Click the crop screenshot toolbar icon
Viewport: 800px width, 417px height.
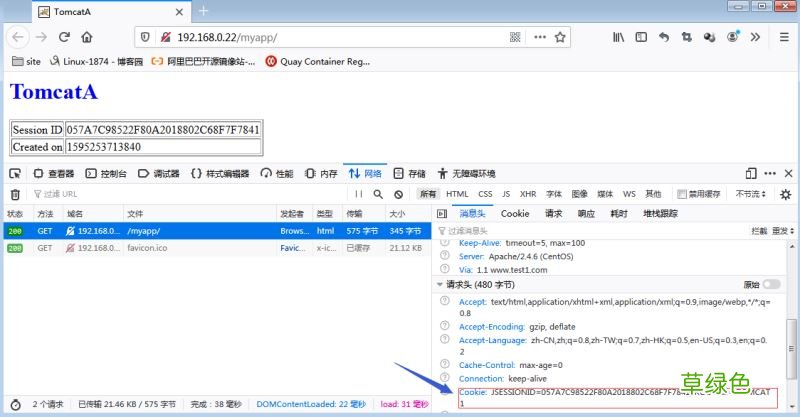click(x=687, y=37)
